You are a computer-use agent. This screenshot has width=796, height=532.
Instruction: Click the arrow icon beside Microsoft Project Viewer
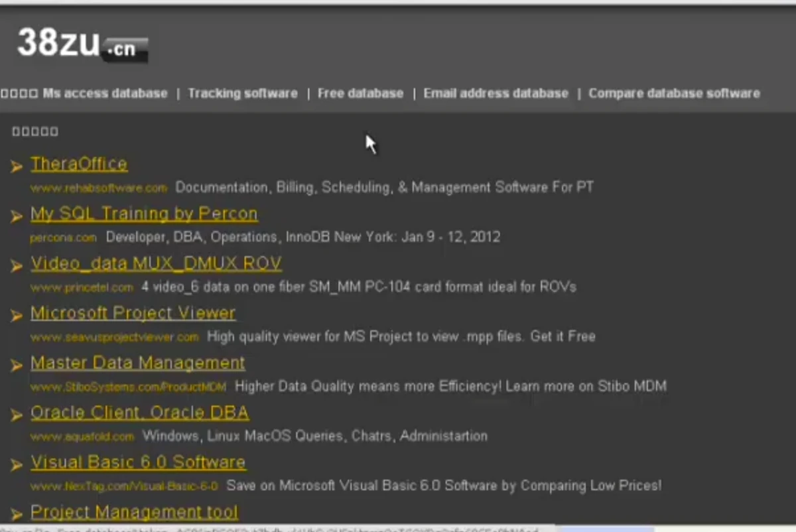[x=17, y=315]
